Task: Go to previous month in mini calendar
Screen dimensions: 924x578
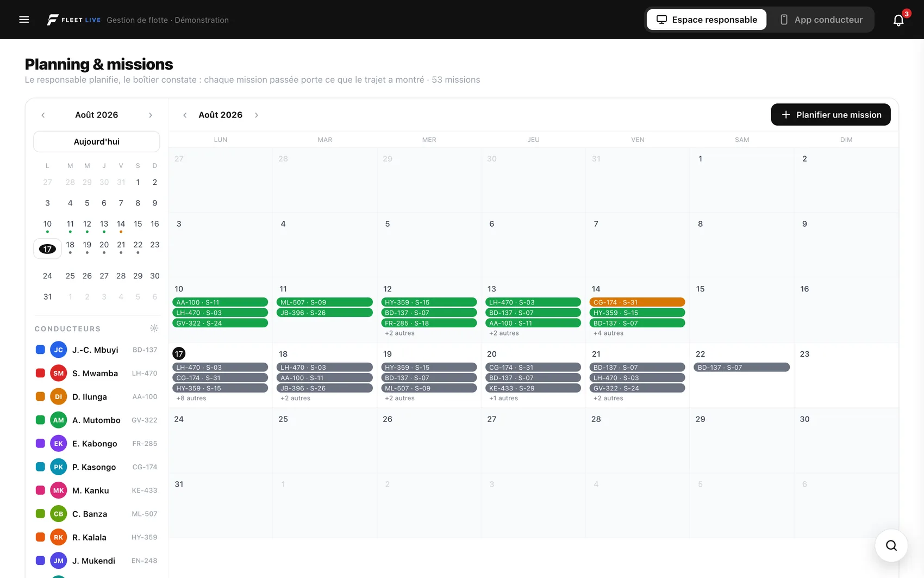Action: pyautogui.click(x=43, y=115)
